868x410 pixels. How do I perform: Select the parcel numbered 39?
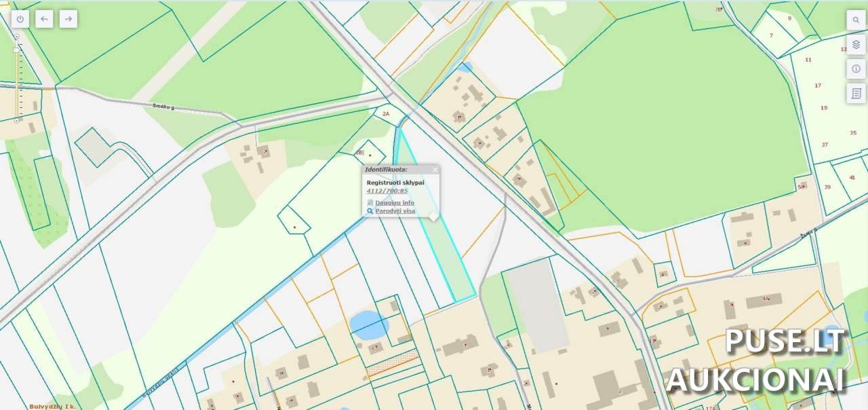point(827,187)
